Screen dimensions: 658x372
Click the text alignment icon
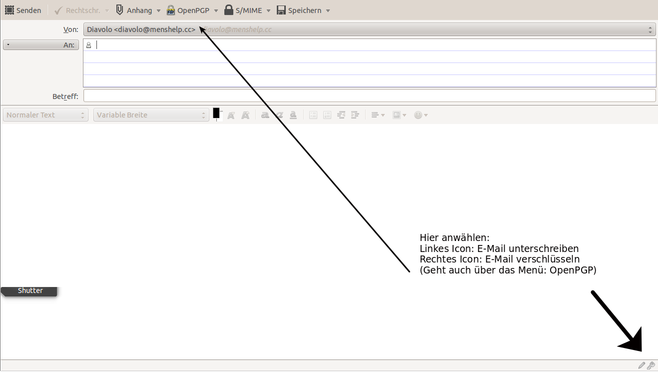[x=378, y=115]
